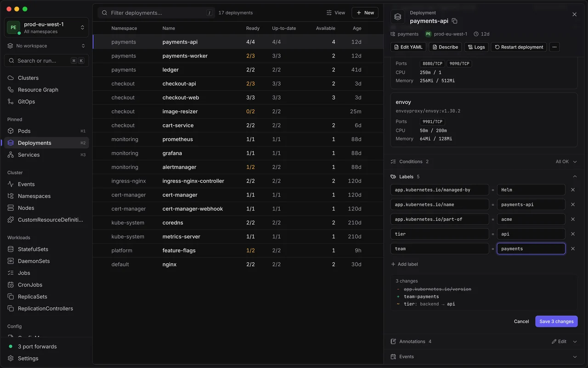Image resolution: width=588 pixels, height=368 pixels.
Task: Select the cert-manager-webhook row
Action: (x=238, y=209)
